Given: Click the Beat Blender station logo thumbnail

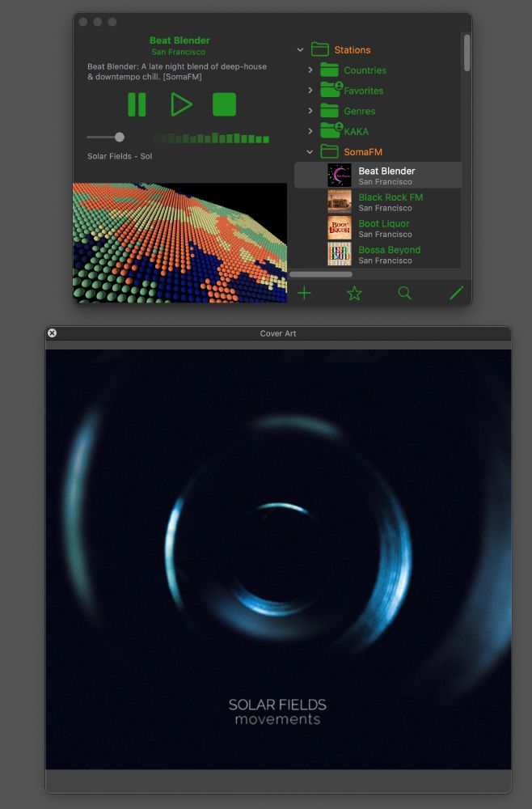Looking at the screenshot, I should point(340,176).
